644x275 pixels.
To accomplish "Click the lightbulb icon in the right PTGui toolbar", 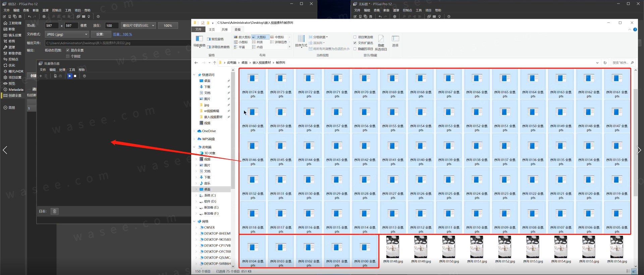I will tap(439, 16).
